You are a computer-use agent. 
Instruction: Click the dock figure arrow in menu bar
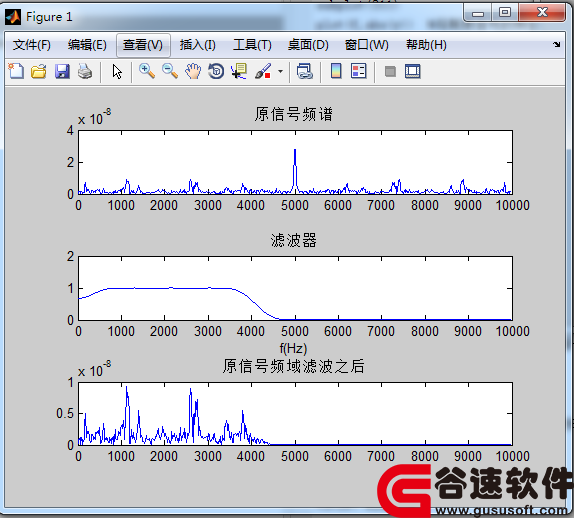(x=556, y=44)
